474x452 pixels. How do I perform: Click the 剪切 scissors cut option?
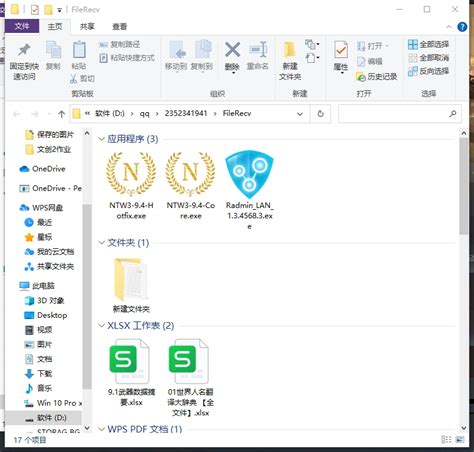coord(82,79)
